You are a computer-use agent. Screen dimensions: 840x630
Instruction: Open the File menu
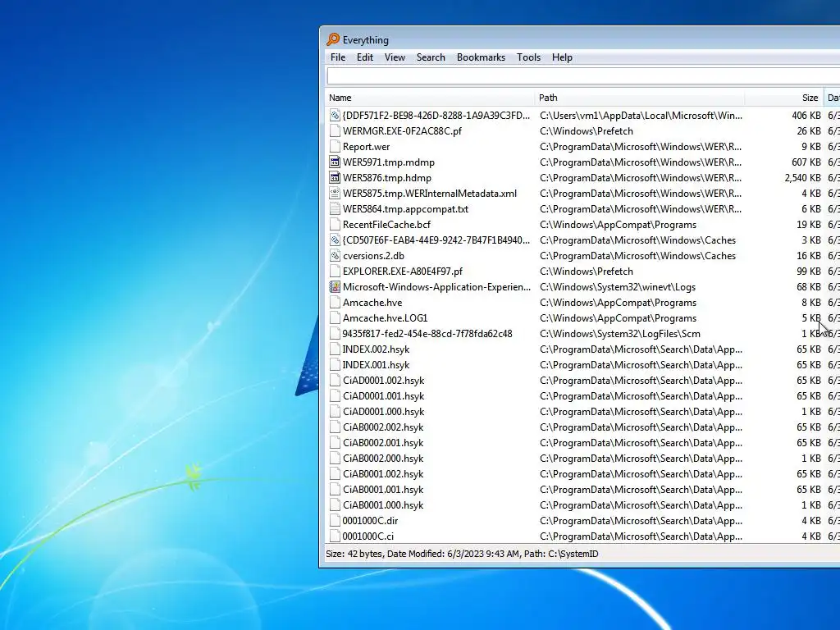point(337,57)
